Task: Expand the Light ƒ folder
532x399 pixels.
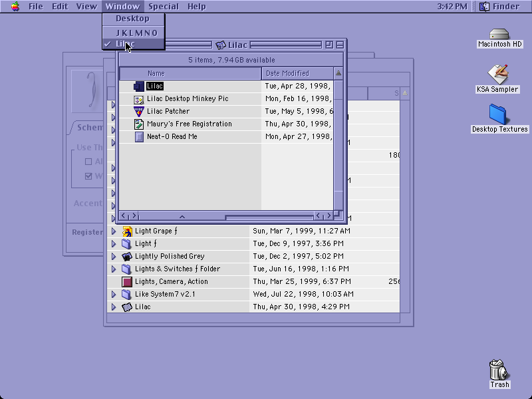Action: pos(114,244)
